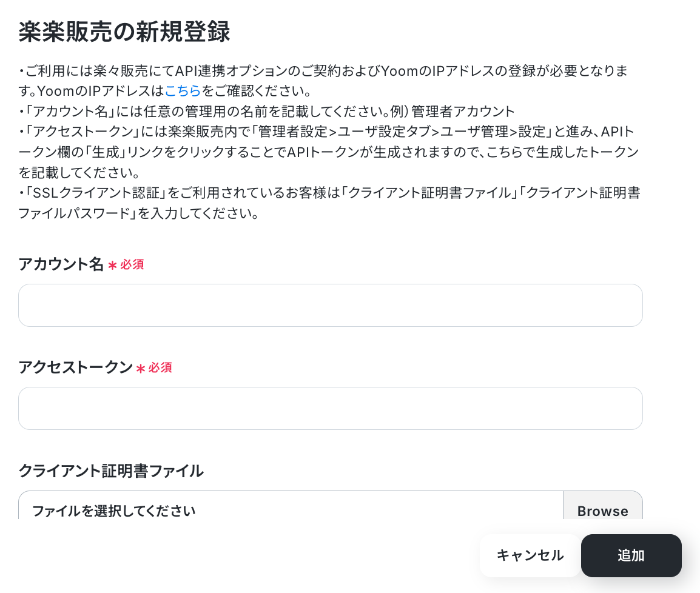Click the API連携オプション instruction line
The height and width of the screenshot is (593, 700).
pyautogui.click(x=323, y=70)
